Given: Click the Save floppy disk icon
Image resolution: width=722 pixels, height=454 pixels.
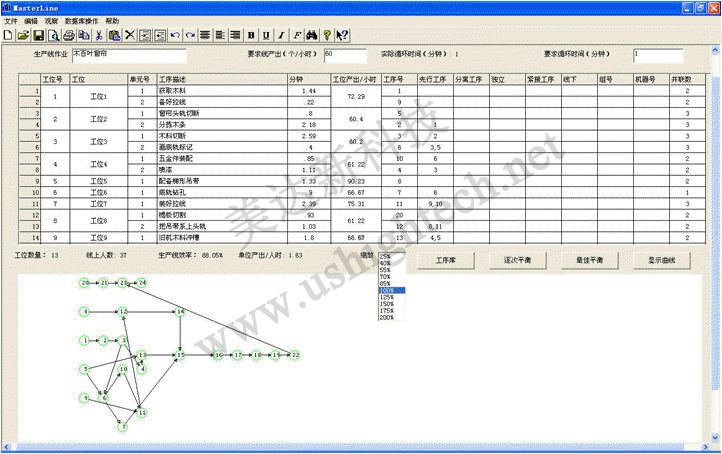Looking at the screenshot, I should tap(38, 35).
